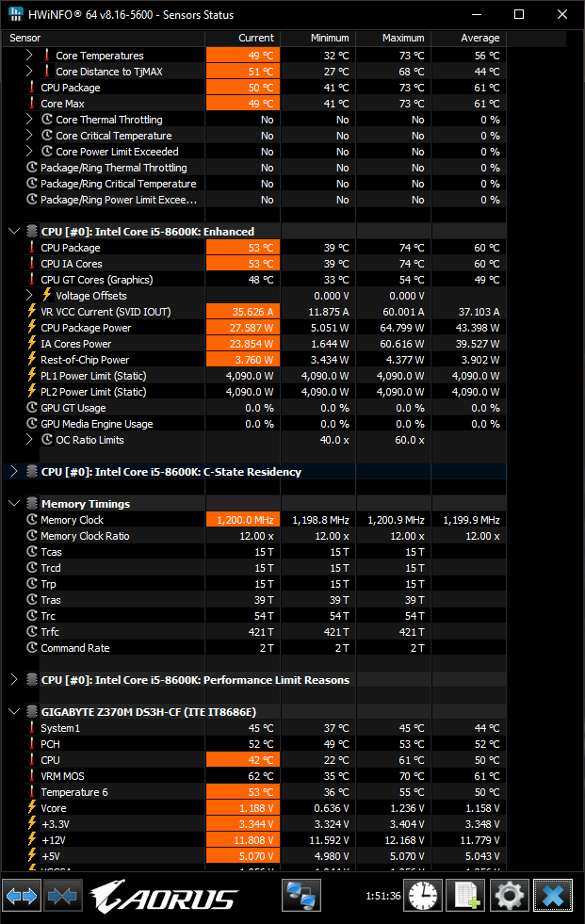Viewport: 585px width, 924px height.
Task: Click lightning icon beside IA Cores Power
Action: click(x=32, y=344)
